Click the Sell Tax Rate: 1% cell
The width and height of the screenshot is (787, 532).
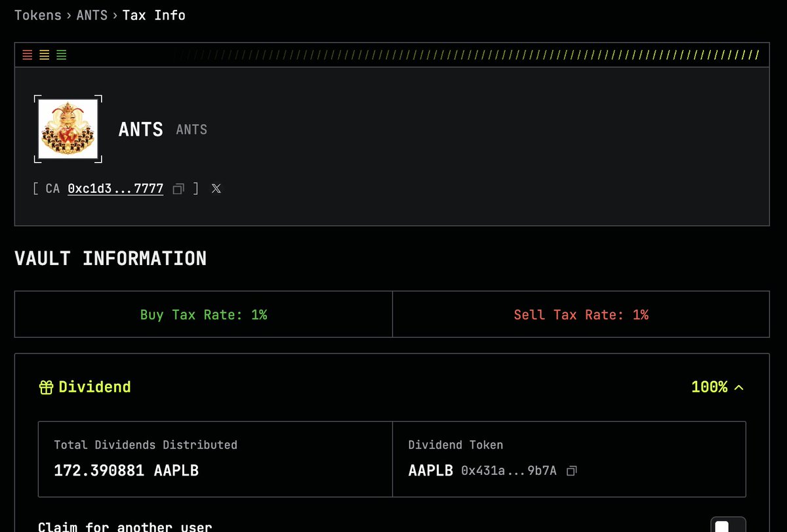coord(581,314)
